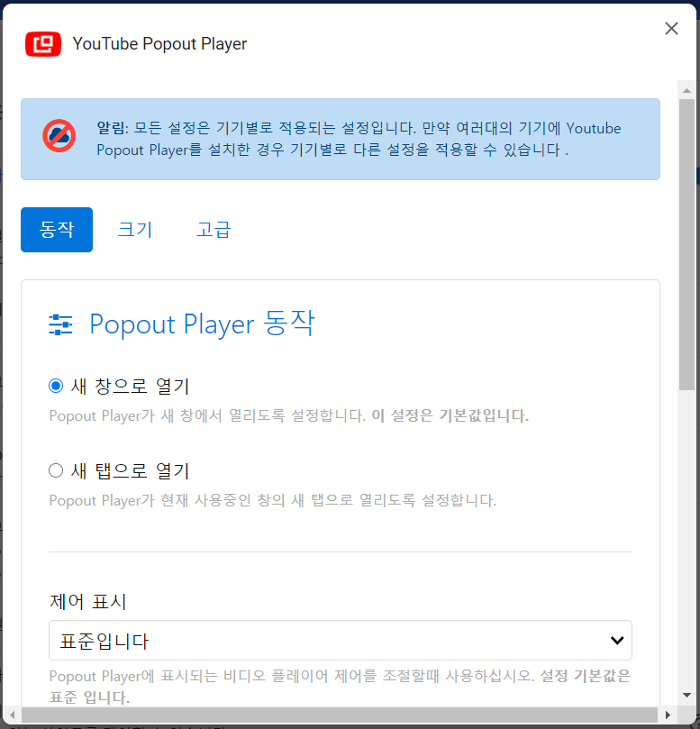Select the 새 창으로 열기 radio button
700x729 pixels.
tap(56, 386)
